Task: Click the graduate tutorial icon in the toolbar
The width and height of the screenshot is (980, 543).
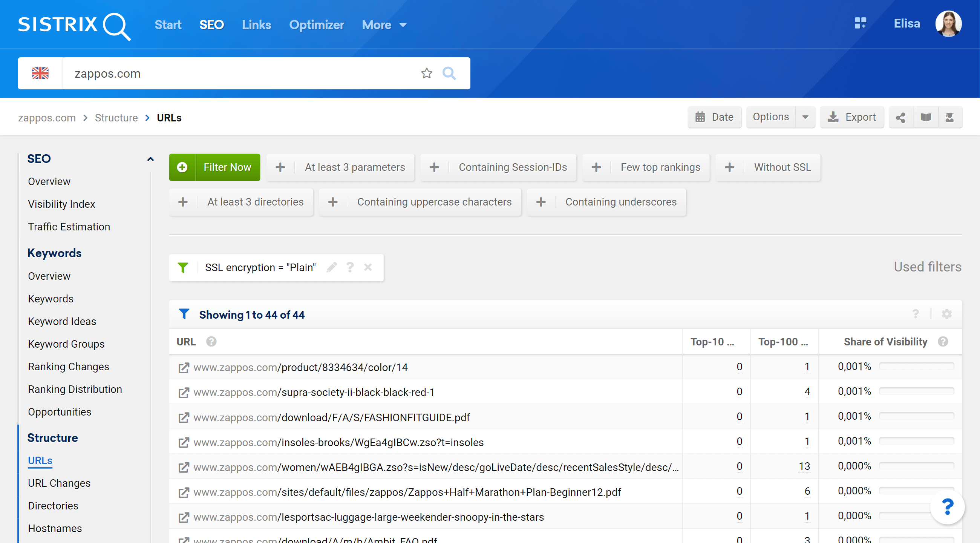Action: 949,117
